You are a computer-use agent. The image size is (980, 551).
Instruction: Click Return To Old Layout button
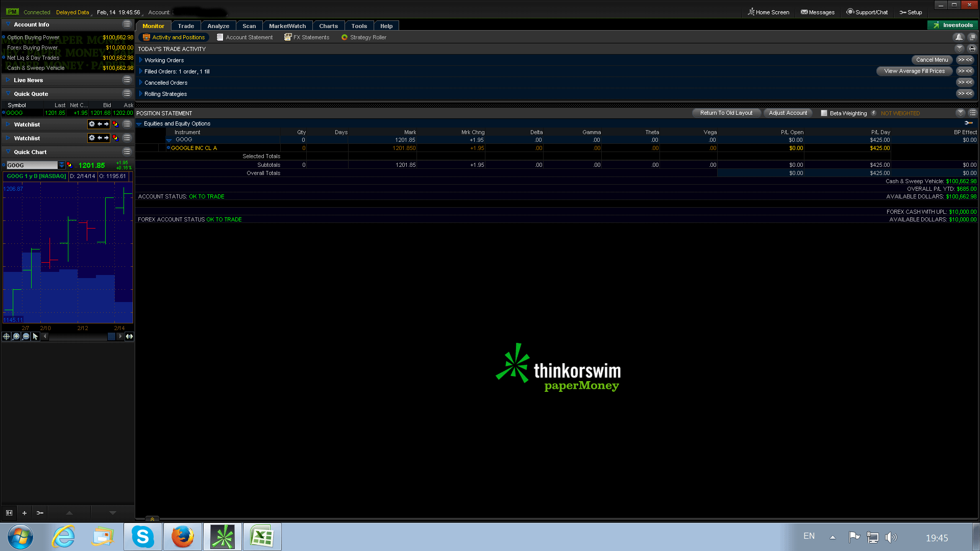point(726,113)
